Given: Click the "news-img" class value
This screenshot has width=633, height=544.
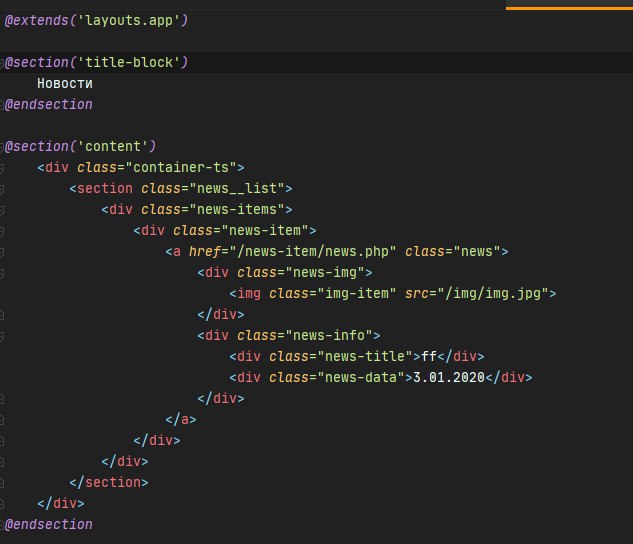Looking at the screenshot, I should coord(325,272).
